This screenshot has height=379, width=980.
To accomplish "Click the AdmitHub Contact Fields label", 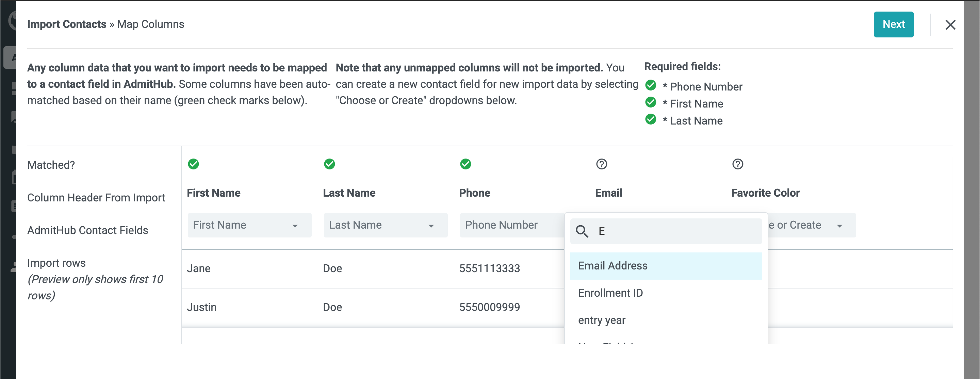I will (x=87, y=231).
